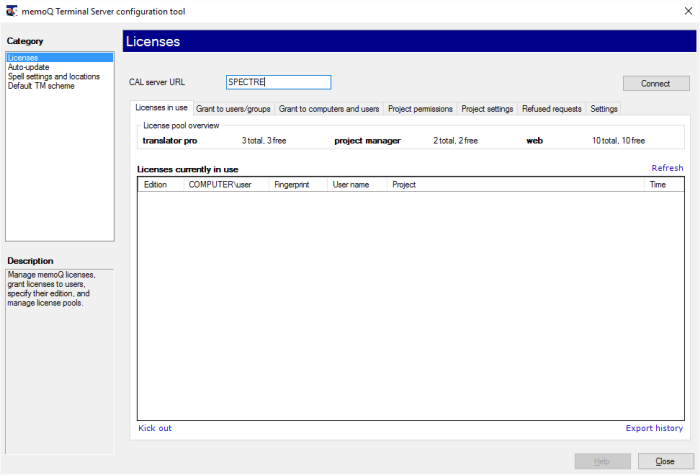Switch to Licenses in use tab
Viewport: 700px width, 475px height.
pos(161,108)
